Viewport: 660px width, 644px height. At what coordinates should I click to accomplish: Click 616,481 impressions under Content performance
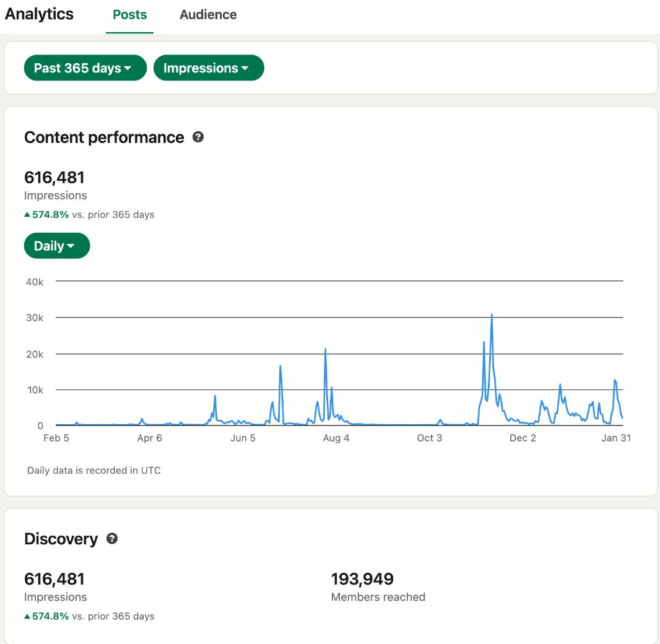54,177
